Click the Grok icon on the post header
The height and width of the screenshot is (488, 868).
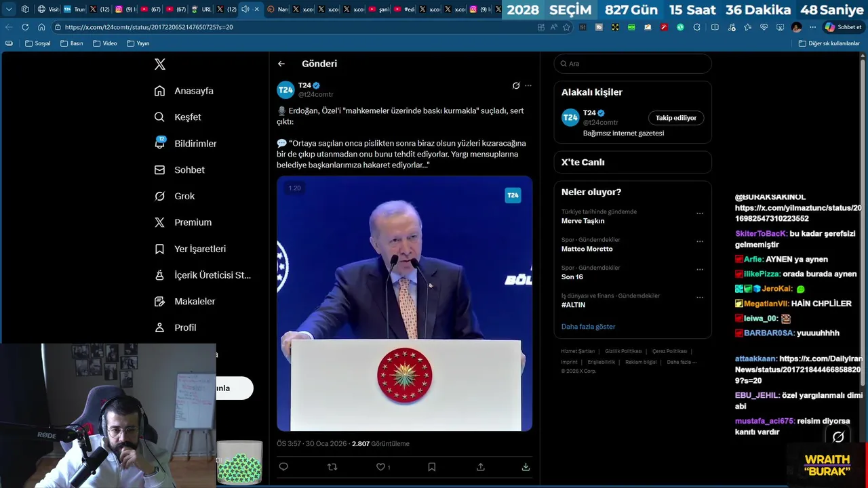pos(516,85)
